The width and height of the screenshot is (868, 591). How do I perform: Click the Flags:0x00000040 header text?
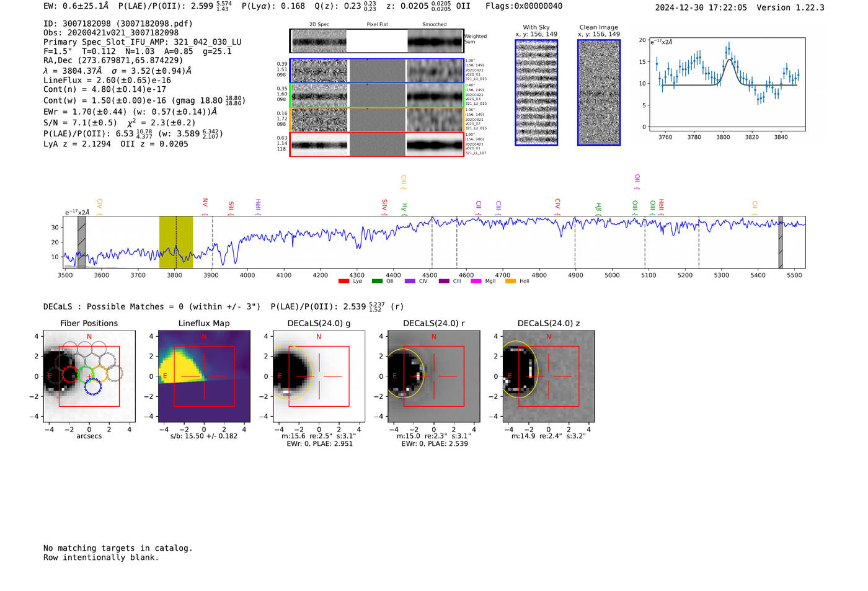click(524, 6)
